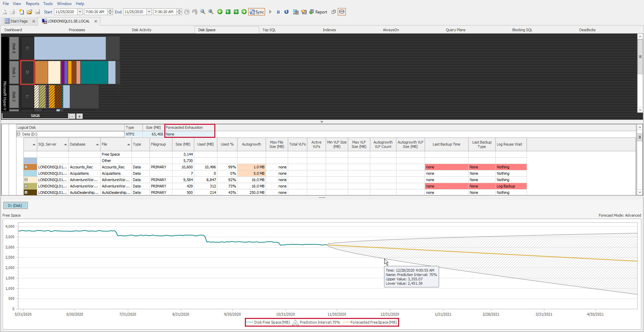Click the Play button in toolbar
The width and height of the screenshot is (644, 332).
[270, 12]
